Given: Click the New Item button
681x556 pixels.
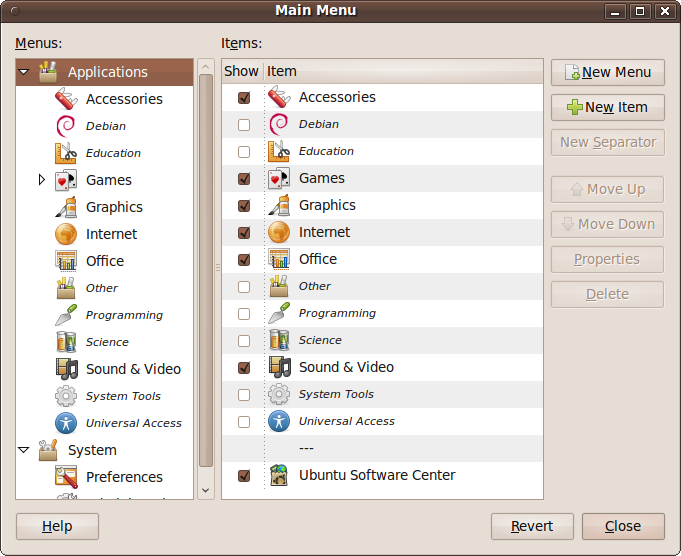Looking at the screenshot, I should pos(608,107).
